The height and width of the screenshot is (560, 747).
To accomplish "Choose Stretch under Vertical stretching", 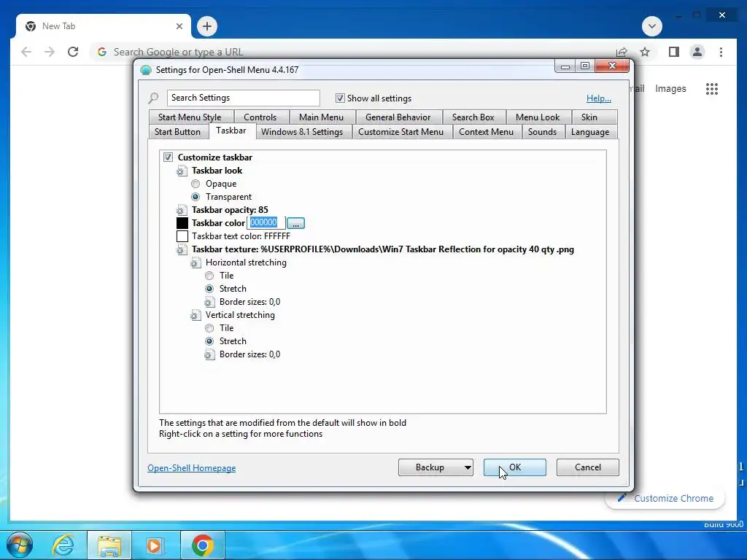I will [209, 341].
